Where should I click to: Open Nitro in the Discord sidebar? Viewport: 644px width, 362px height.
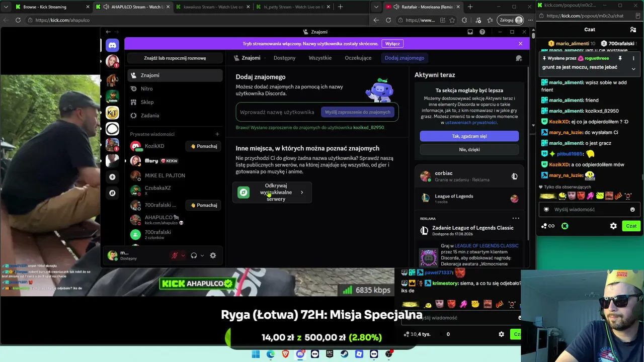pyautogui.click(x=175, y=88)
